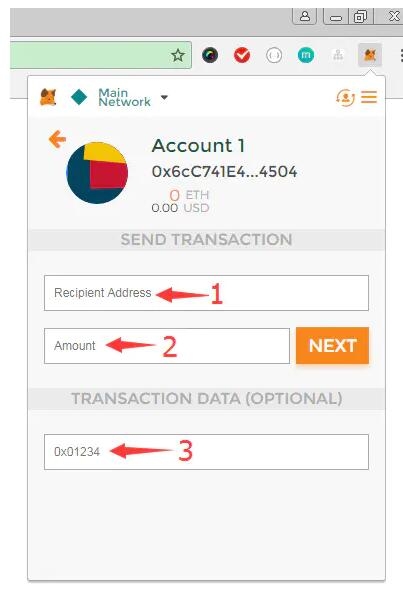Click the MetaMask fox logo in popup header
This screenshot has height=589, width=403.
click(48, 97)
